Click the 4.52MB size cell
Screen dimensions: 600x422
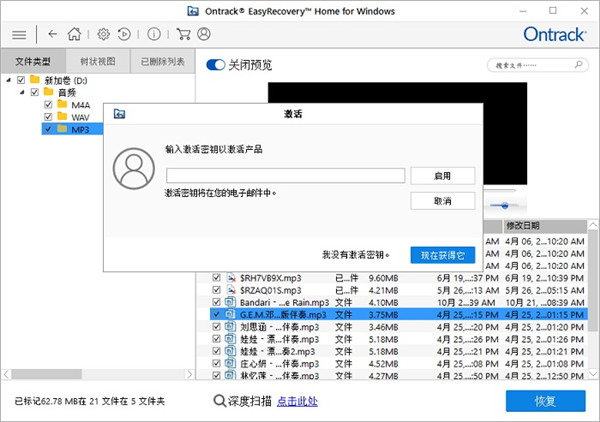pyautogui.click(x=383, y=364)
